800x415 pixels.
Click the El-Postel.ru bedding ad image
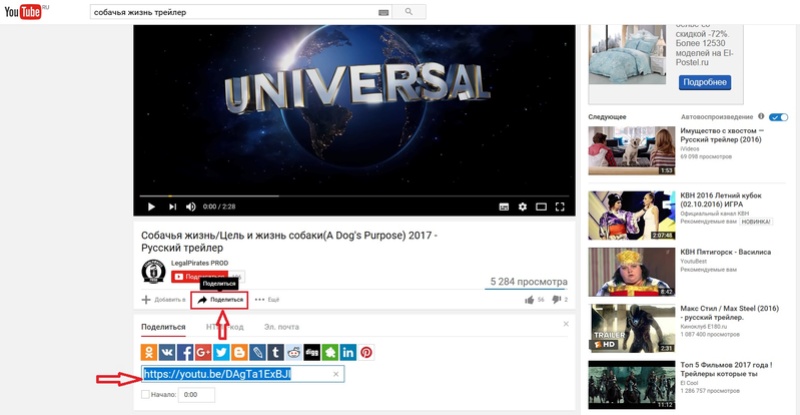(628, 54)
